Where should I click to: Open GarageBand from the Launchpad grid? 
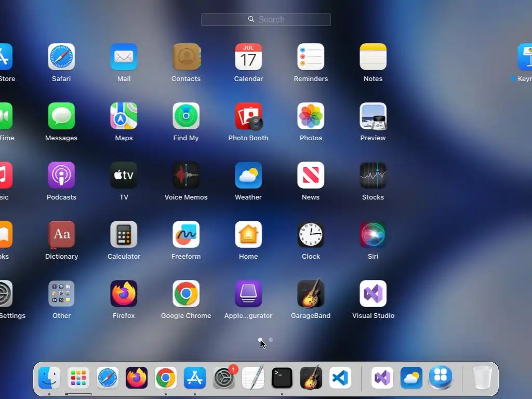pos(311,293)
